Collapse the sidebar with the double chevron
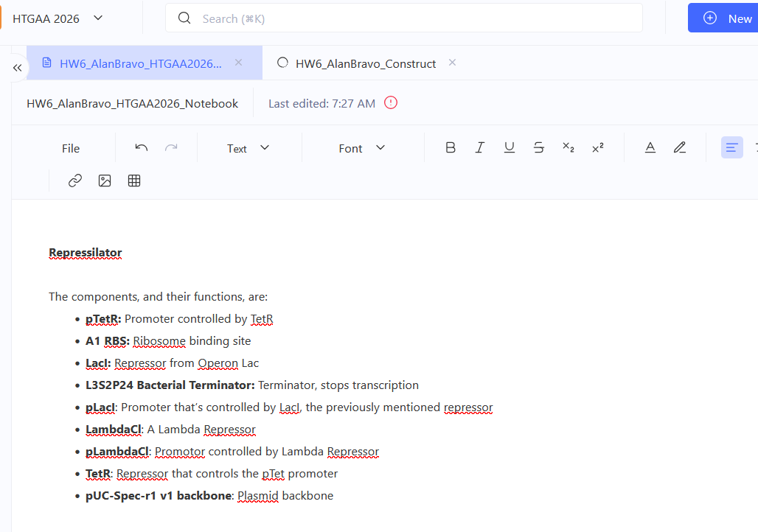The width and height of the screenshot is (758, 532). pos(18,68)
